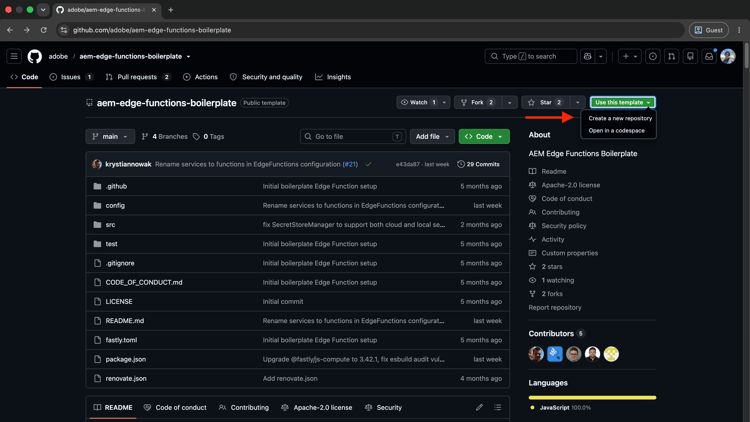Open pull request #21 link
The image size is (750, 422).
350,164
